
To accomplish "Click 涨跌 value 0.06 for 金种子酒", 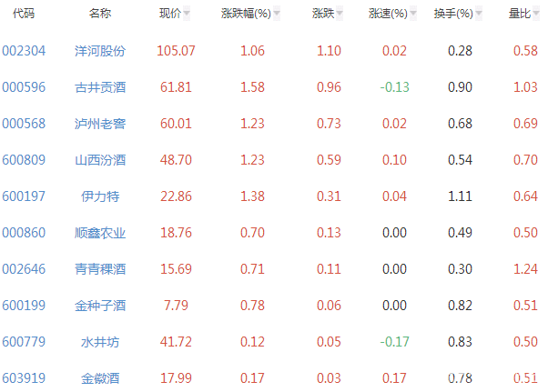I will (x=329, y=306).
